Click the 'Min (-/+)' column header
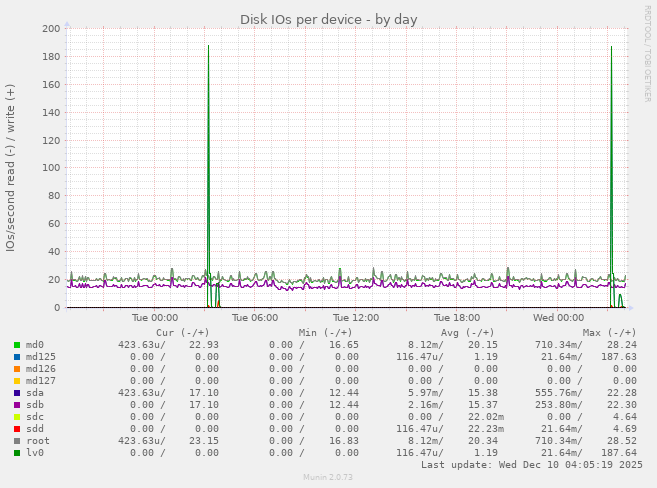The height and width of the screenshot is (488, 657). pyautogui.click(x=325, y=333)
